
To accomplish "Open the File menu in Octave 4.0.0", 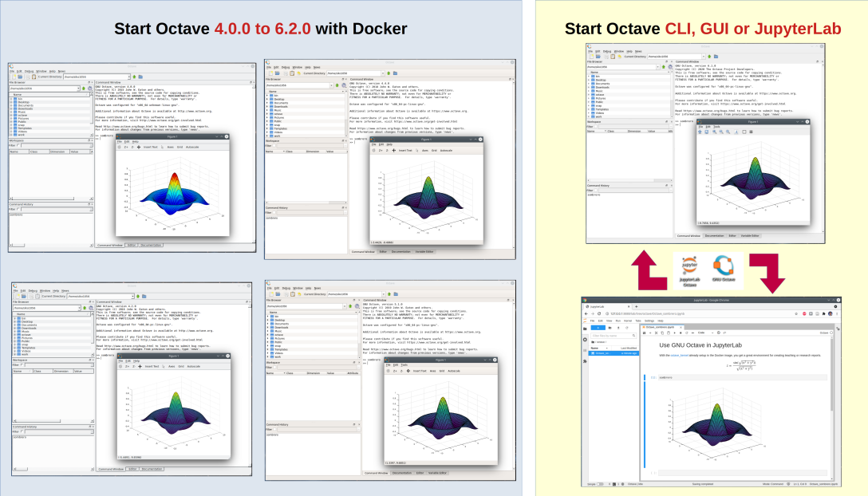I will pos(12,71).
